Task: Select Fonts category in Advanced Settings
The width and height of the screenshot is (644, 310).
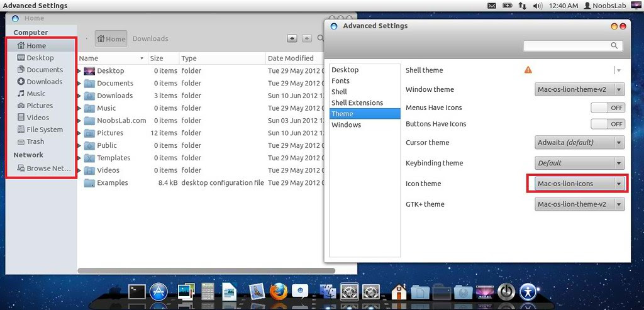Action: (x=365, y=81)
